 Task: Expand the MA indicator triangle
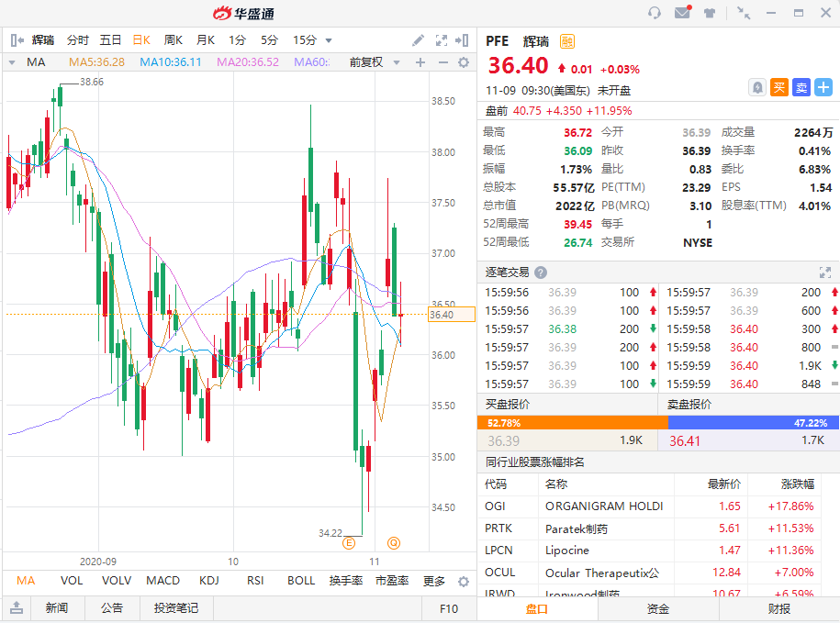pos(12,62)
